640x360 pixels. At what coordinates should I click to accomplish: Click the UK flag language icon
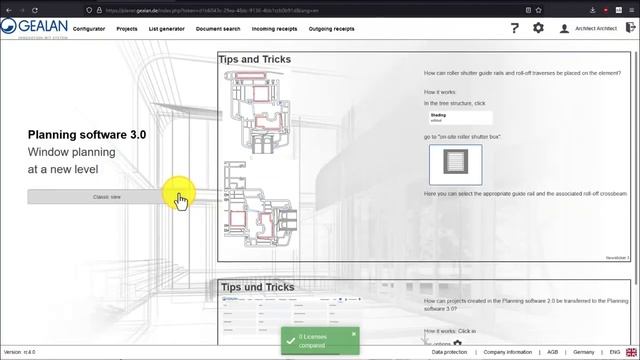point(631,352)
